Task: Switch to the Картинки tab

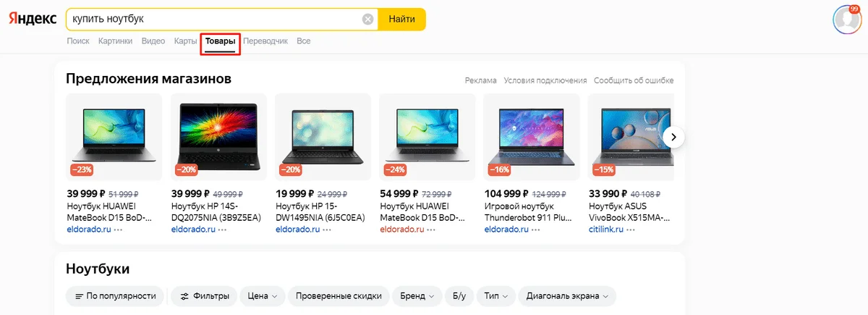Action: pyautogui.click(x=116, y=41)
